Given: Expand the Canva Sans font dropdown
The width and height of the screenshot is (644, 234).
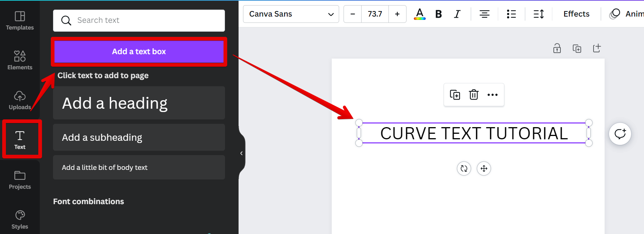Looking at the screenshot, I should click(291, 14).
